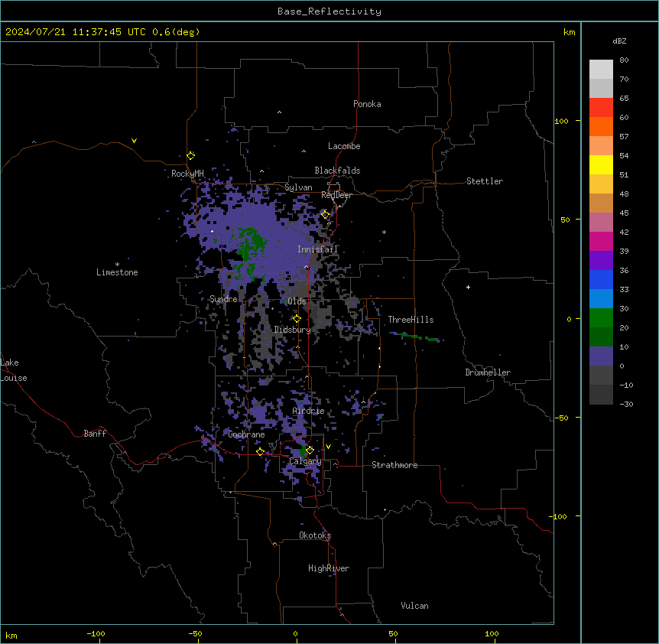
Task: Click the ThreeHills town label
Action: click(411, 320)
